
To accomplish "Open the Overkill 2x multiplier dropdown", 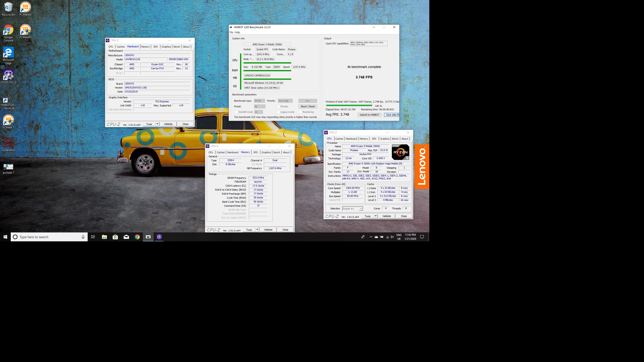I will click(258, 112).
